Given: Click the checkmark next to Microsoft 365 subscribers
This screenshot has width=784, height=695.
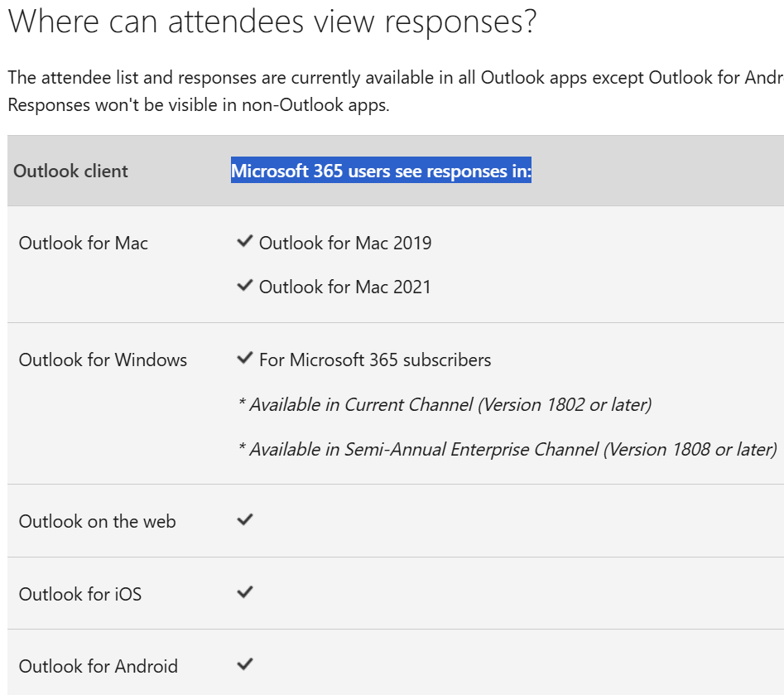Looking at the screenshot, I should coord(245,358).
